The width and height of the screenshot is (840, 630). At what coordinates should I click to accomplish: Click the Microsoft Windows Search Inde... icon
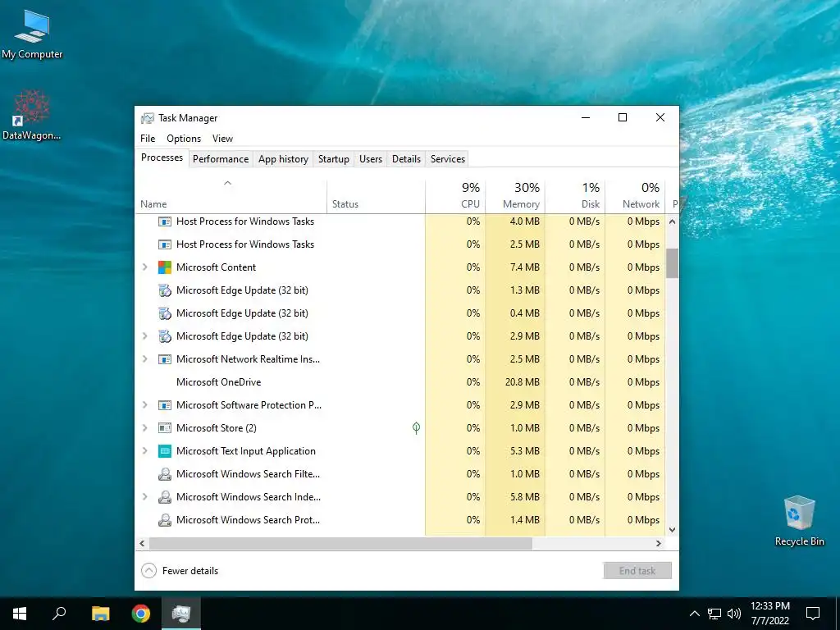click(164, 497)
